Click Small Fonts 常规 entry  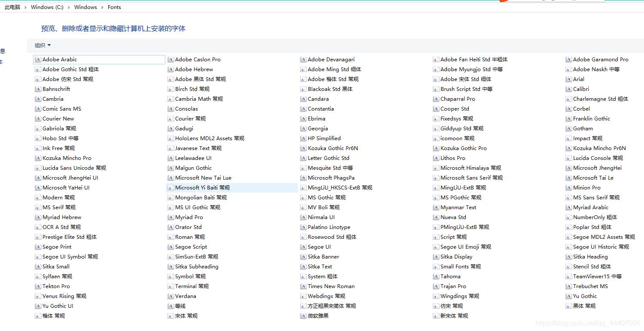461,267
